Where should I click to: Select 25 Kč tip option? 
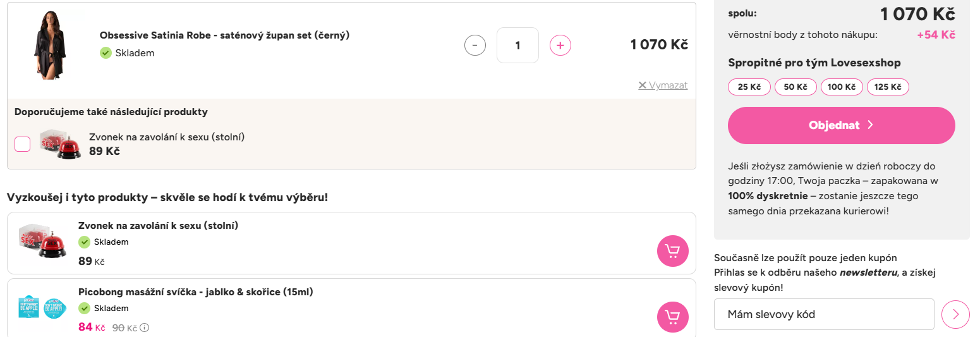pyautogui.click(x=749, y=87)
